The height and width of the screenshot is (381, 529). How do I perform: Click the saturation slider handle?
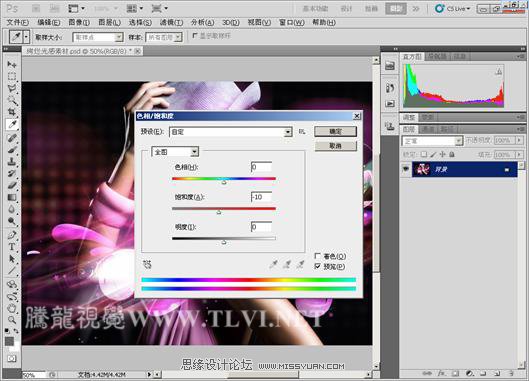click(219, 212)
